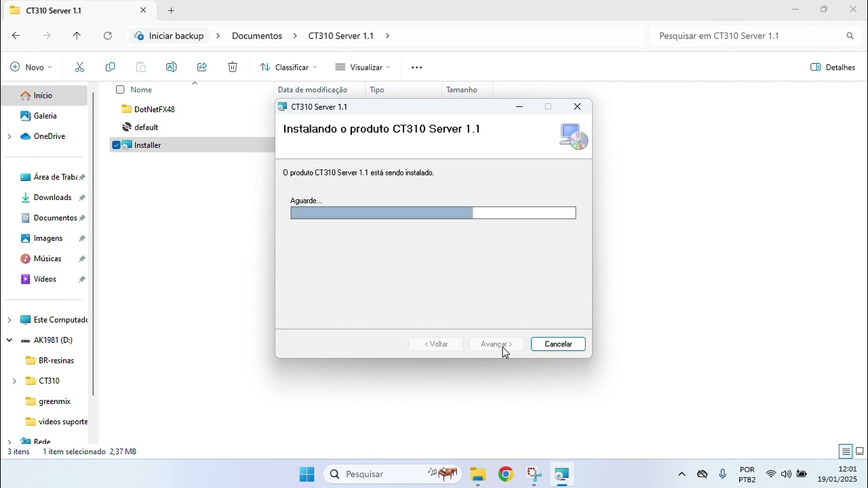Viewport: 868px width, 488px height.
Task: Click the microphone icon in system tray
Action: tap(723, 474)
